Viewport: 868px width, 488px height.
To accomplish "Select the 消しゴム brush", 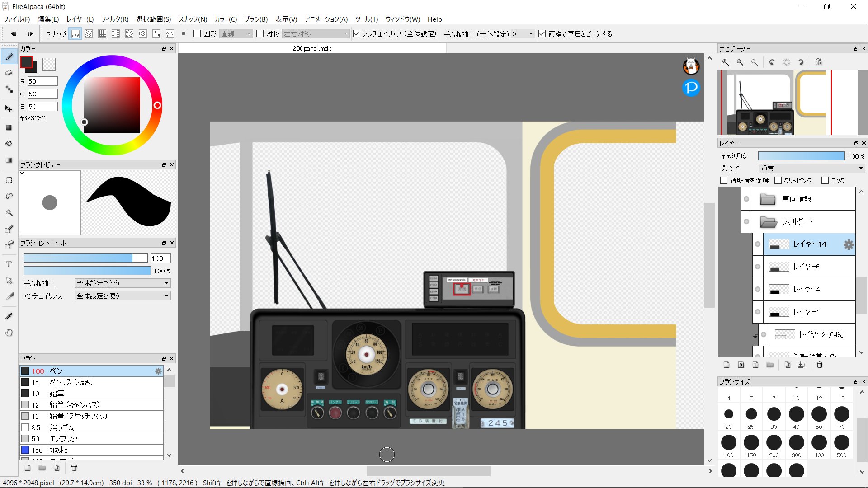I will (x=91, y=427).
